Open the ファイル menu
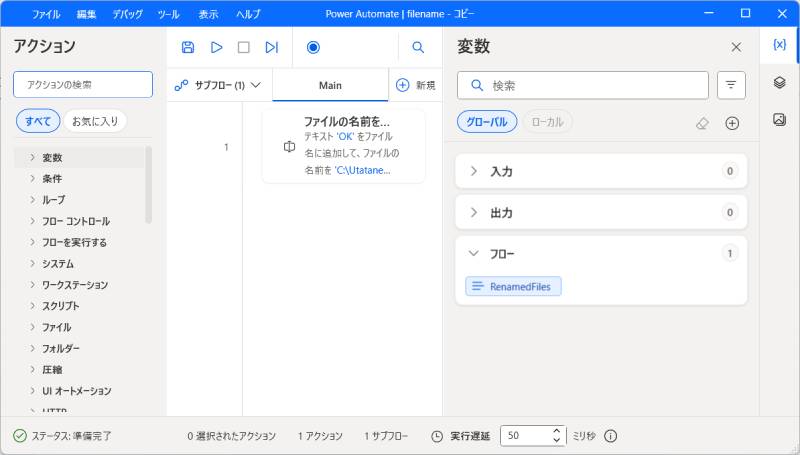Image resolution: width=800 pixels, height=455 pixels. point(46,14)
